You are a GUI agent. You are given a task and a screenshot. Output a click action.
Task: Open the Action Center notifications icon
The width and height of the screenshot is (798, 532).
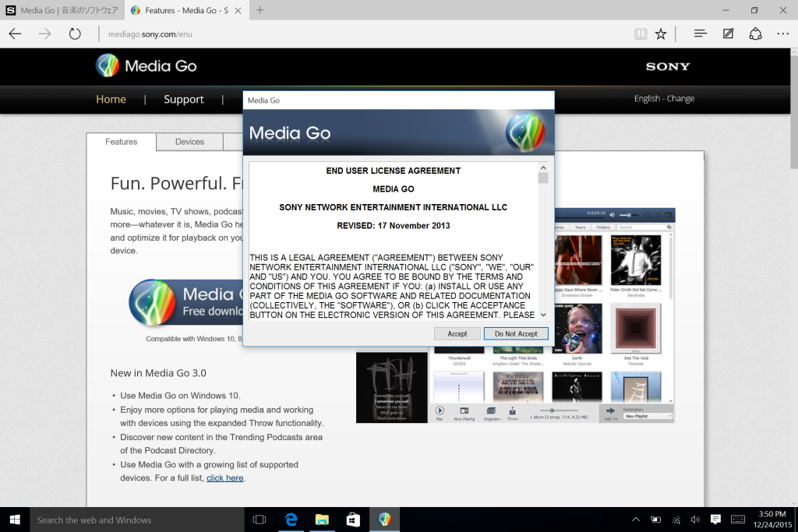(x=715, y=520)
